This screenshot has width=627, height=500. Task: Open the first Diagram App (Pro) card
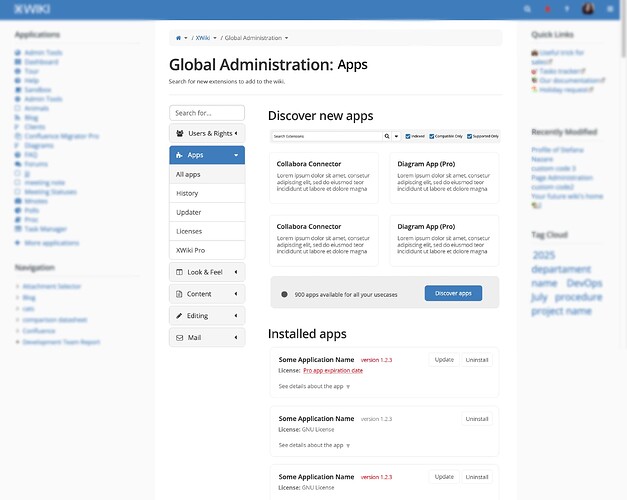(x=444, y=178)
